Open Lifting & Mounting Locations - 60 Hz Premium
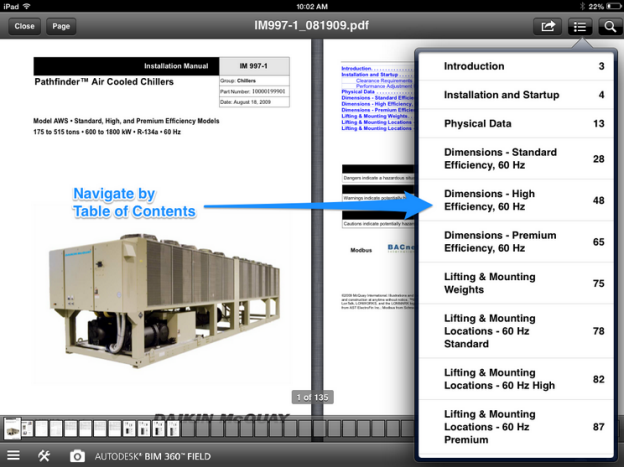The width and height of the screenshot is (624, 467). pyautogui.click(x=516, y=427)
